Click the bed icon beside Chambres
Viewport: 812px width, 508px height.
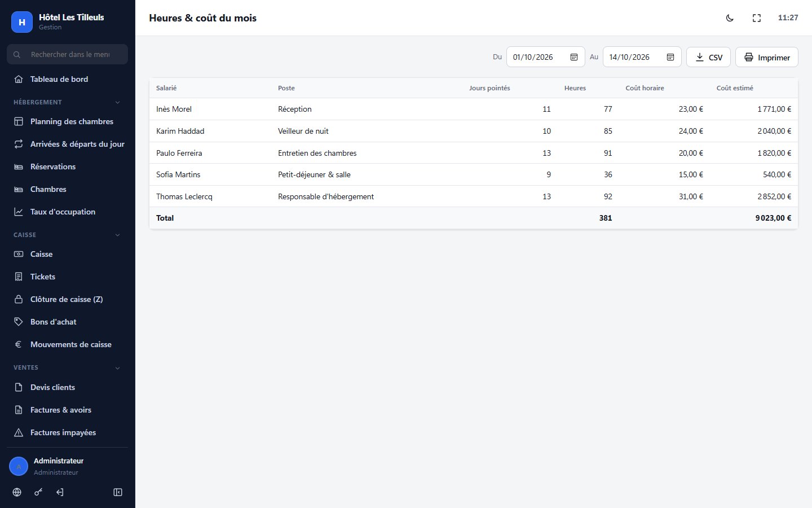click(19, 189)
